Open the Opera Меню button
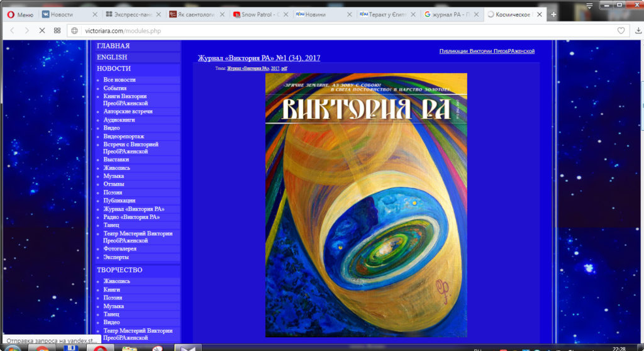Image resolution: width=644 pixels, height=351 pixels. point(20,14)
